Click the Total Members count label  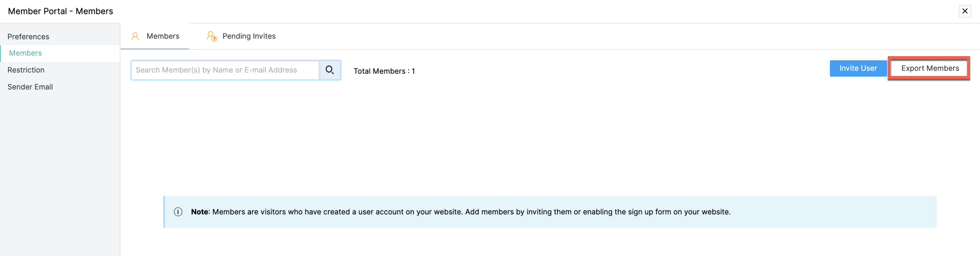[x=384, y=71]
